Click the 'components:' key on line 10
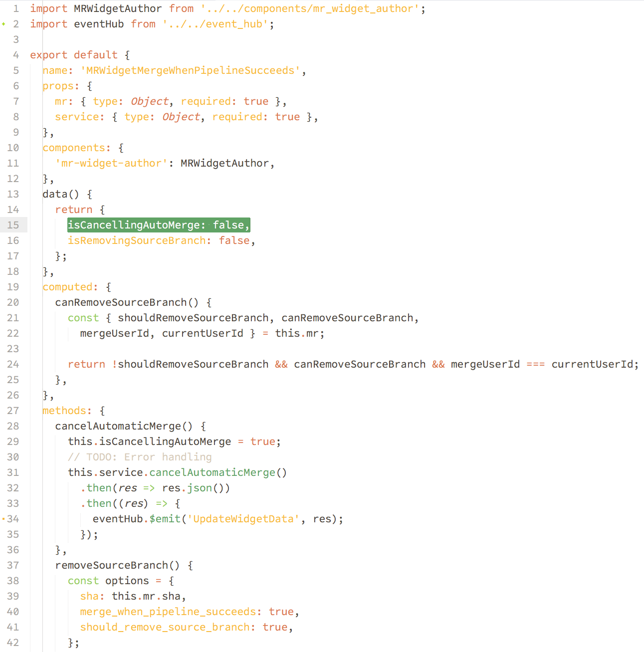The image size is (644, 652). (77, 148)
